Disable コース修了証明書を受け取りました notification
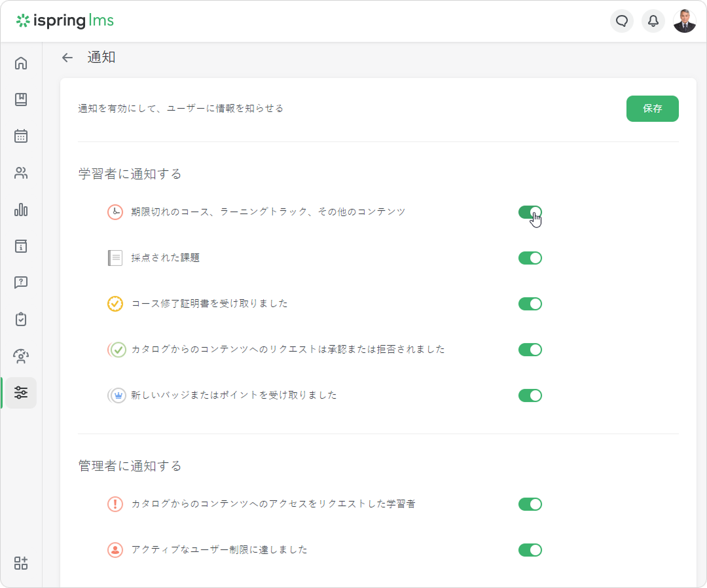Screen dimensions: 707x588 pos(530,304)
